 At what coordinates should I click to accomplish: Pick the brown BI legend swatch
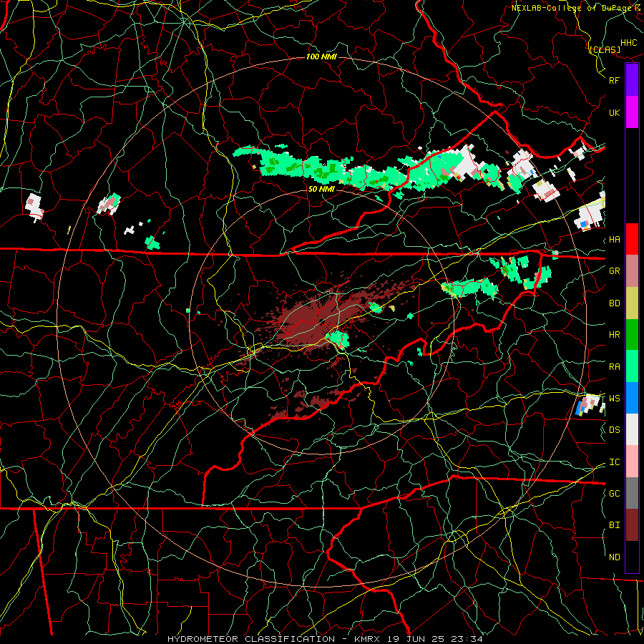click(632, 525)
